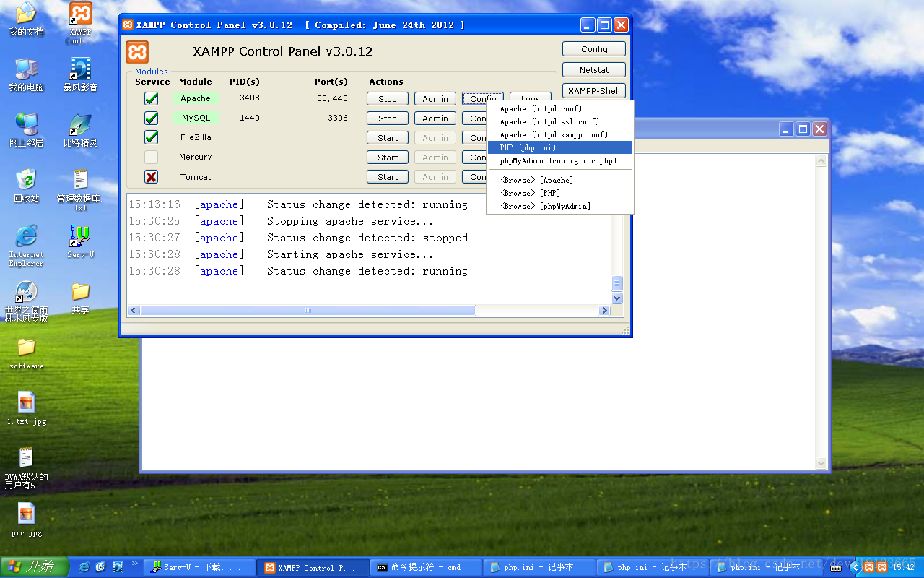Stop the Apache module

click(x=388, y=99)
